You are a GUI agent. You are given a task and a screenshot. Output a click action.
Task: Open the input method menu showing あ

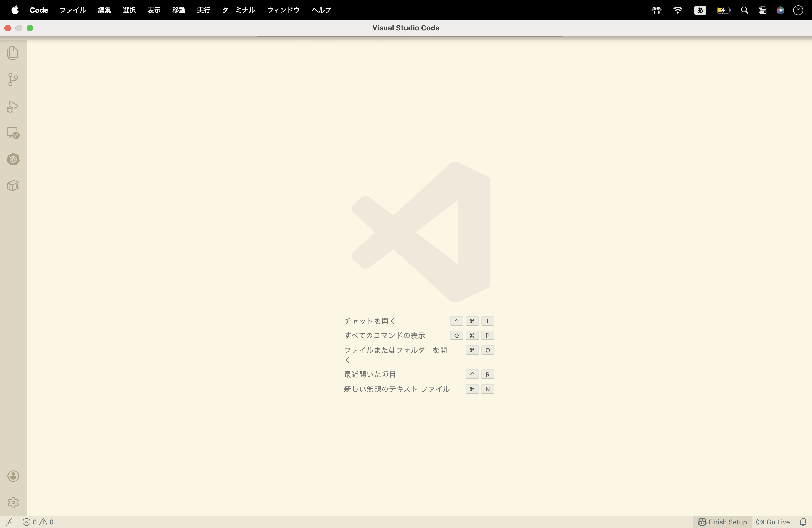click(700, 10)
